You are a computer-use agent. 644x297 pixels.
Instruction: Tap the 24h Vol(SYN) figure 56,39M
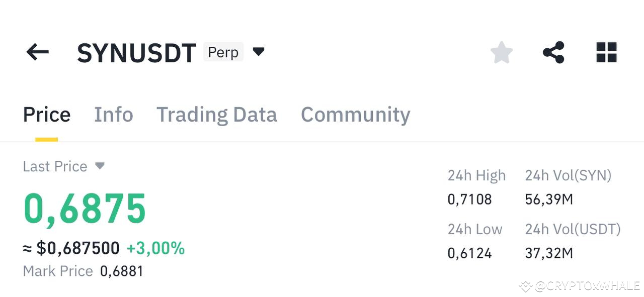tap(548, 199)
